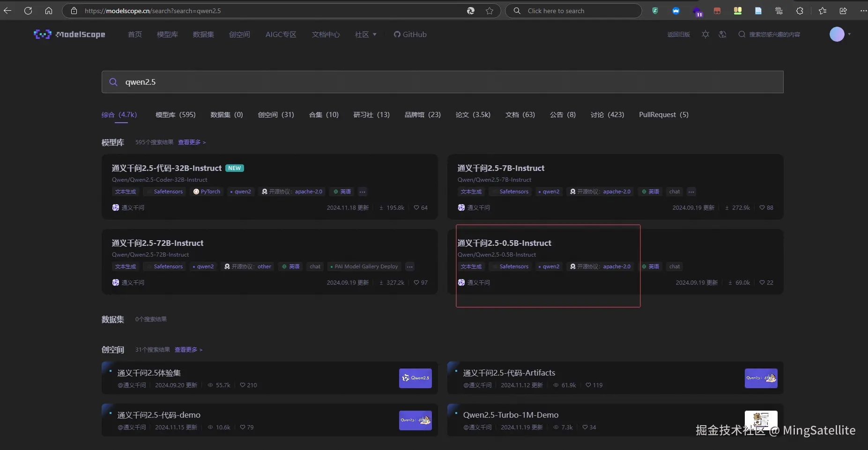This screenshot has width=868, height=450.
Task: Expand more tags on 72B-Instruct card
Action: tap(410, 266)
